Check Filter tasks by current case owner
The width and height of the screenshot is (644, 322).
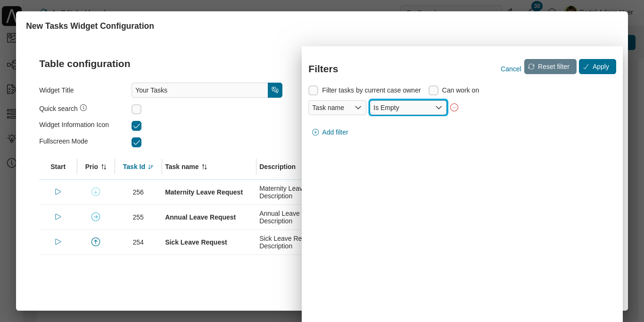tap(313, 90)
